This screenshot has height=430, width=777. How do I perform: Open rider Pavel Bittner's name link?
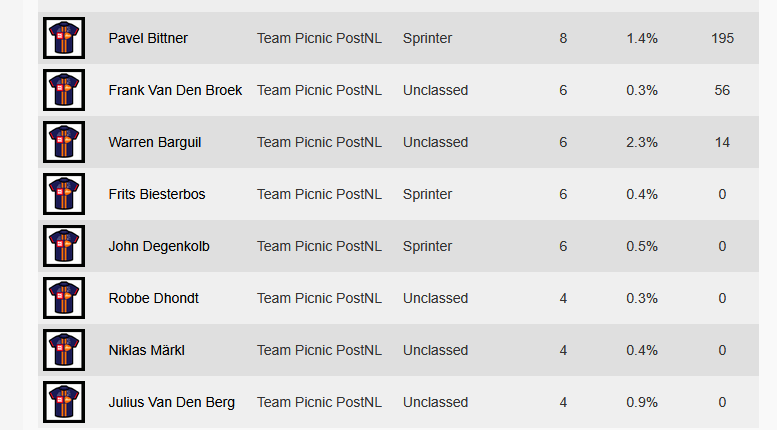pyautogui.click(x=148, y=38)
